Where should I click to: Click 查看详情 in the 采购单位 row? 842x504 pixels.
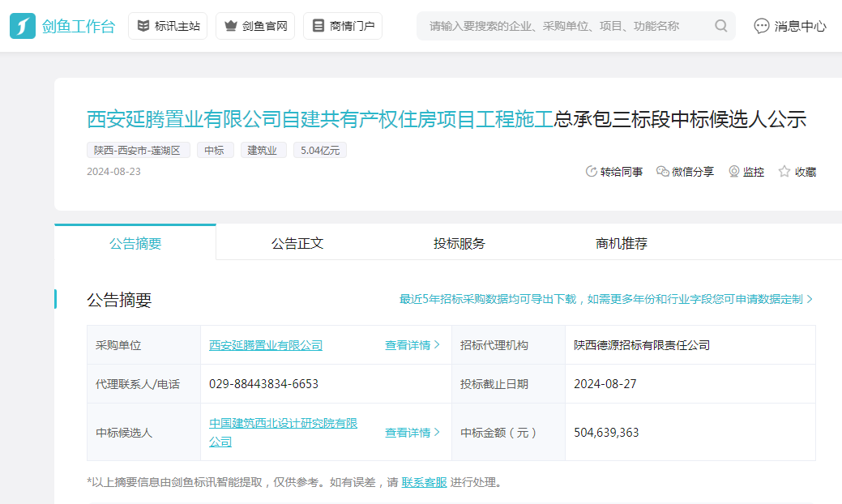tap(412, 345)
